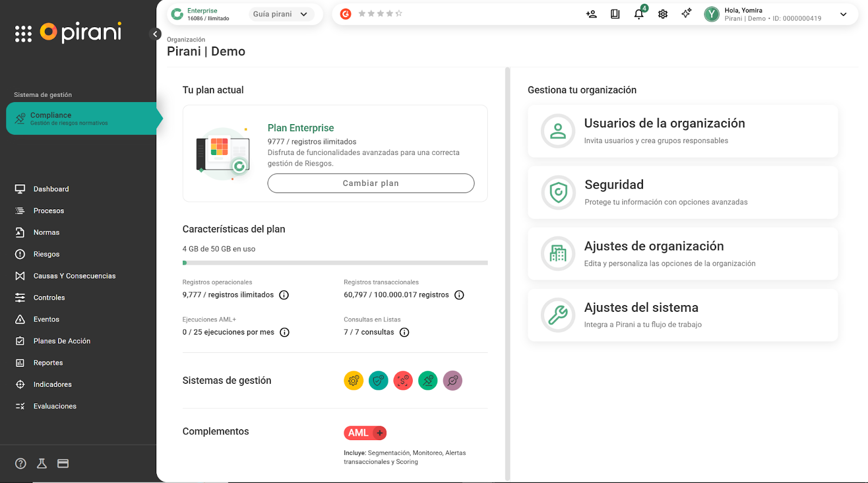Open the notifications bell icon
This screenshot has width=868, height=483.
(x=639, y=14)
